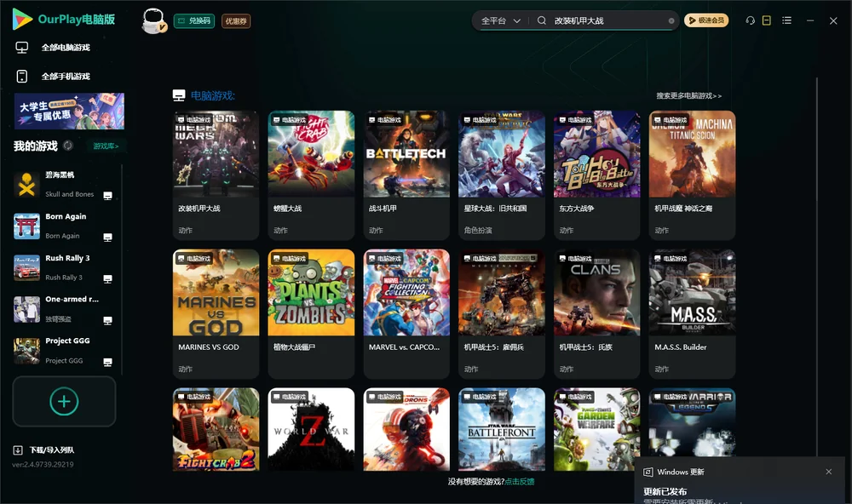Open the M.A.S.S. Builder game card
Viewport: 852px width, 504px height.
coord(692,314)
